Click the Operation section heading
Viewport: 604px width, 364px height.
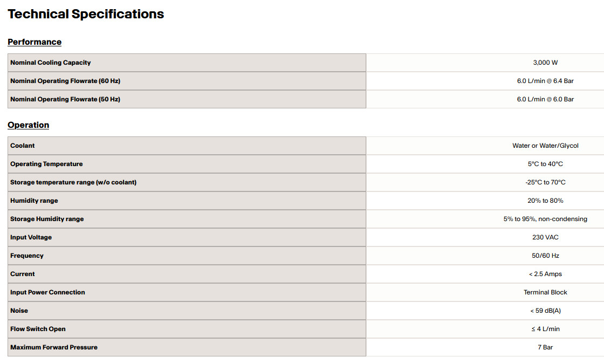click(29, 125)
